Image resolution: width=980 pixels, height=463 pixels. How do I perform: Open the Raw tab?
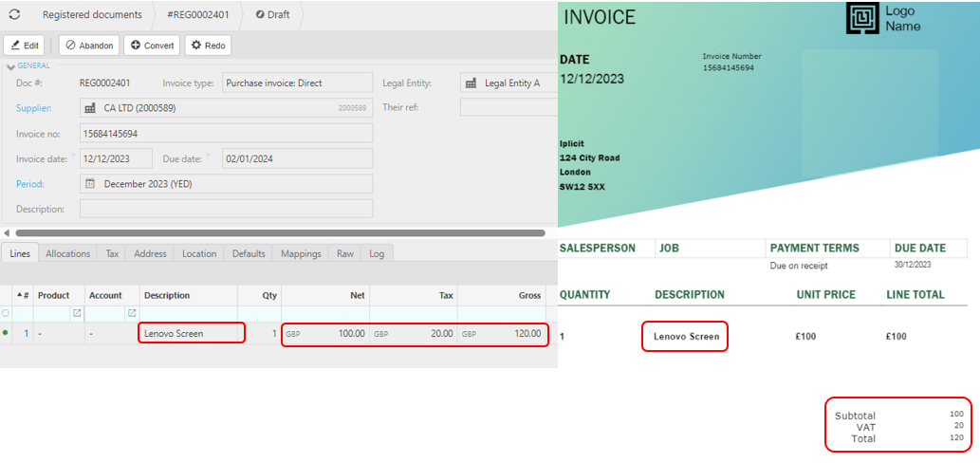click(345, 253)
